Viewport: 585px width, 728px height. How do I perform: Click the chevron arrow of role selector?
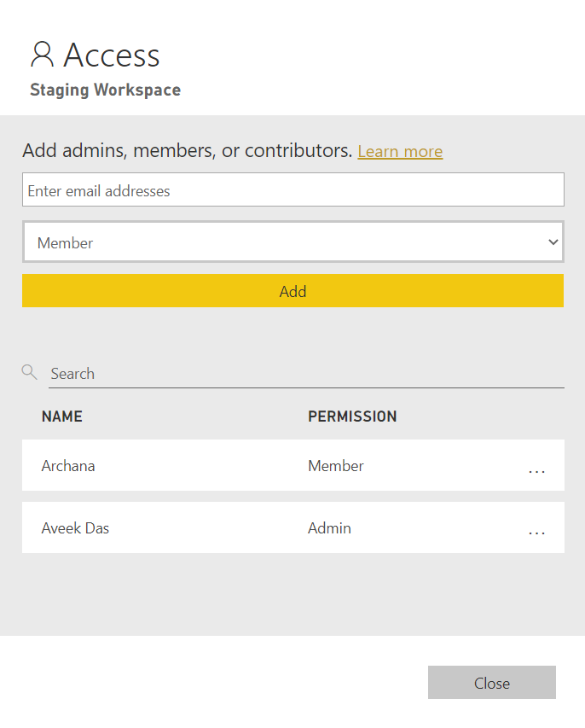coord(552,243)
